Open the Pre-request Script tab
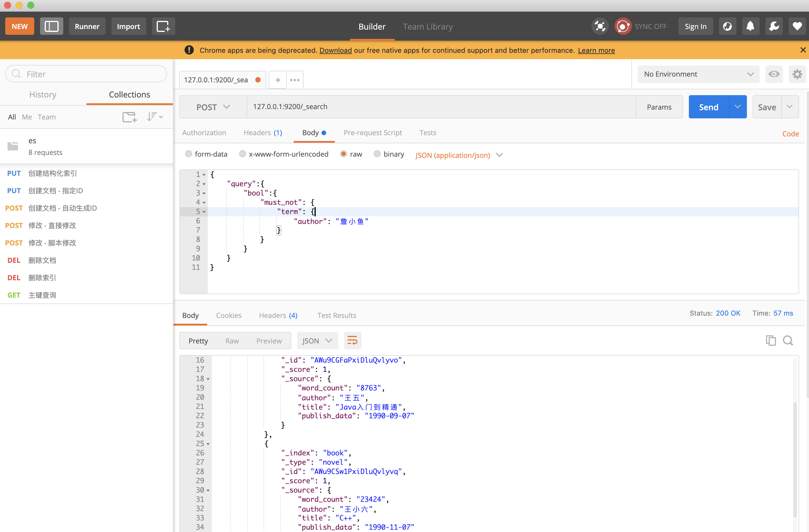Image resolution: width=809 pixels, height=532 pixels. point(373,133)
